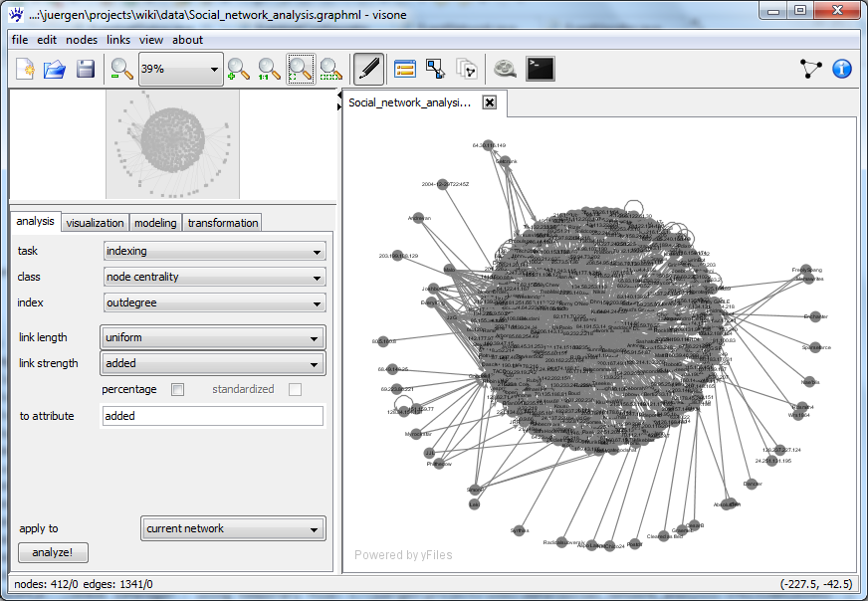Click the copy network pages icon
The width and height of the screenshot is (868, 601).
pos(466,70)
